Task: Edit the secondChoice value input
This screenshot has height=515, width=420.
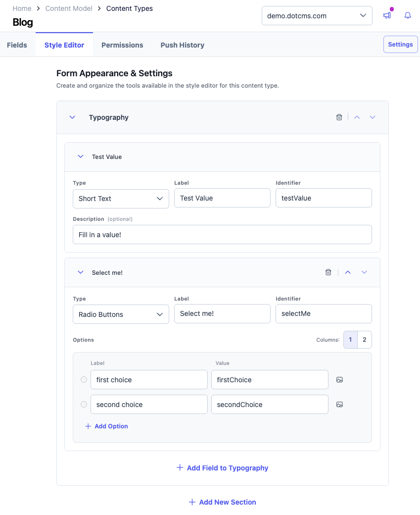Action: (270, 404)
